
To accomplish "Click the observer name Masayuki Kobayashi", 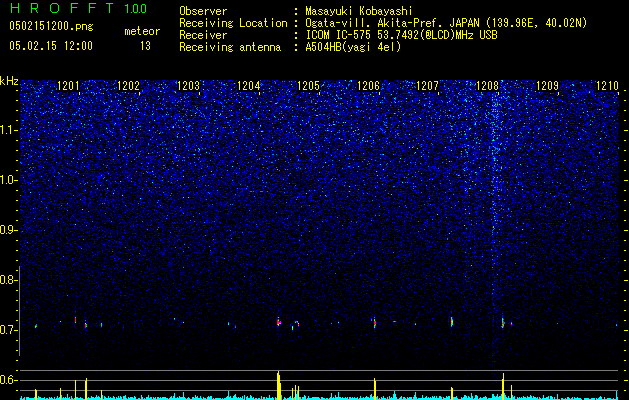I will click(359, 11).
